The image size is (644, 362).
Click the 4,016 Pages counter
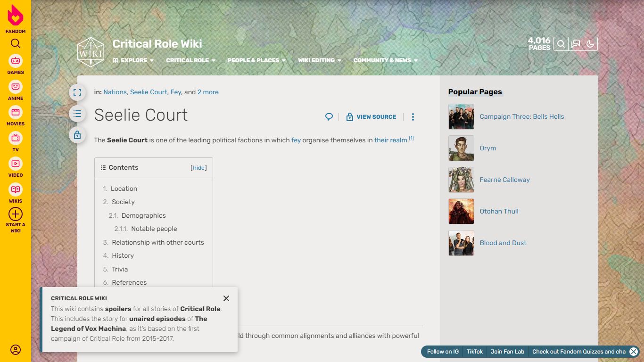[x=539, y=44]
